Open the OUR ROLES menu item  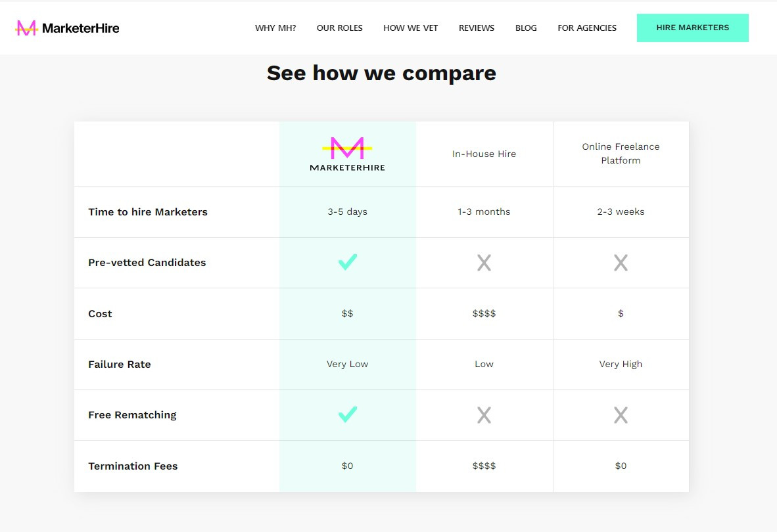tap(339, 28)
